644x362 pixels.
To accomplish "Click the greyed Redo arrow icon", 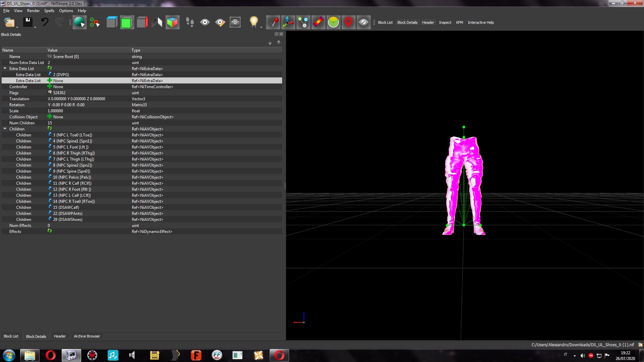I will pos(59,22).
